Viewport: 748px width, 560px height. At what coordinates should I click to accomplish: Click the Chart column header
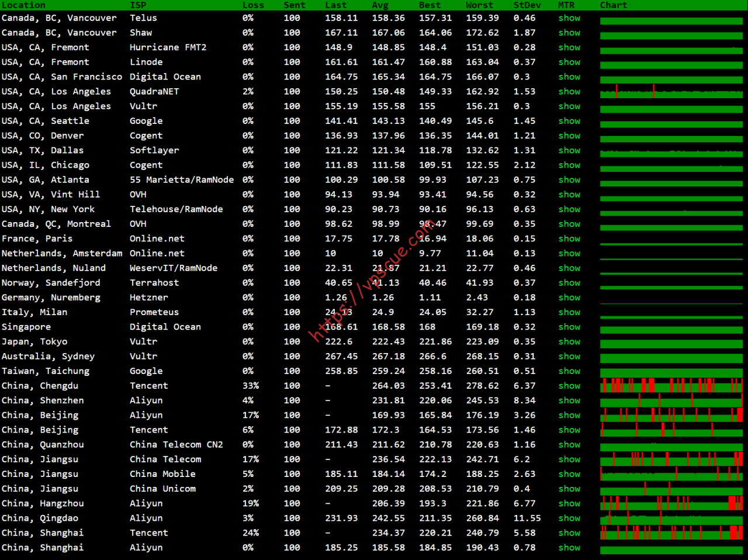click(614, 5)
